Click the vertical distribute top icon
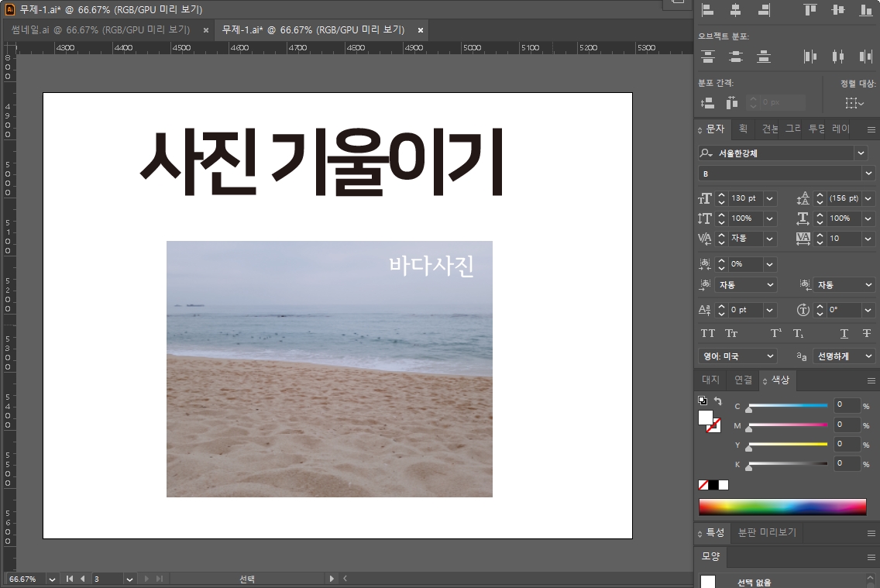This screenshot has width=880, height=588. coord(708,56)
